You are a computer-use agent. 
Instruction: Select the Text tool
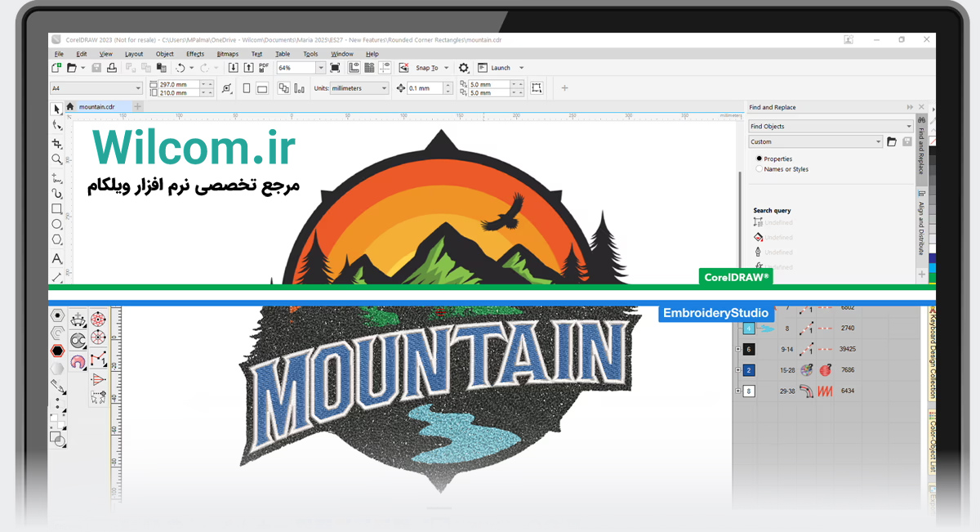(x=57, y=258)
